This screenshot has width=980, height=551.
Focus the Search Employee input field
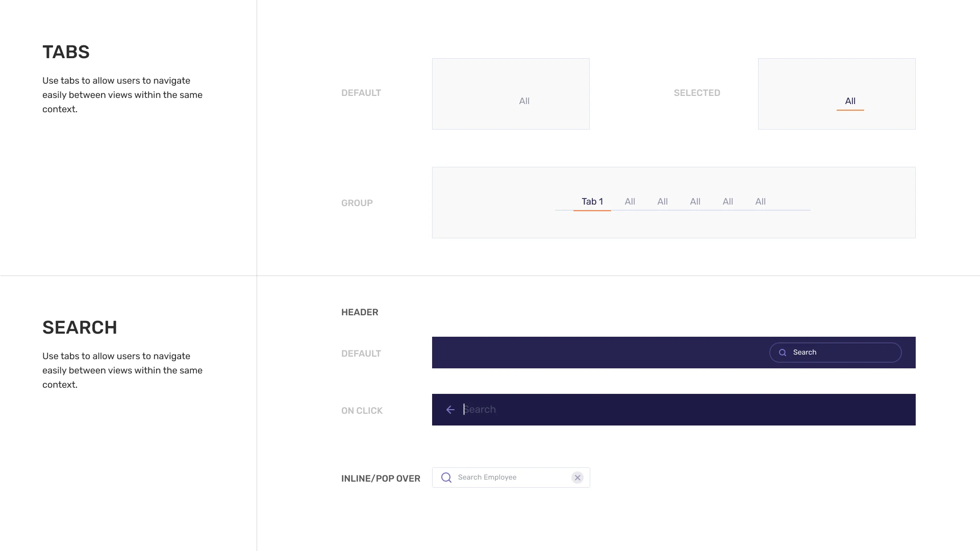pos(511,478)
